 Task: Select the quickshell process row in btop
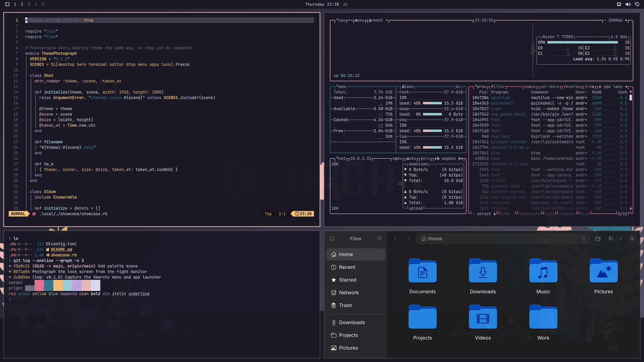(x=549, y=103)
